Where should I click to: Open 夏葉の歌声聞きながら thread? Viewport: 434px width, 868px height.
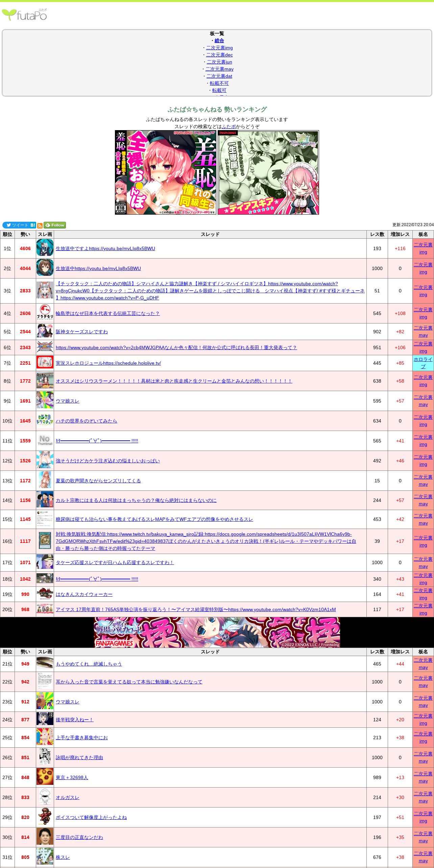coord(98,481)
